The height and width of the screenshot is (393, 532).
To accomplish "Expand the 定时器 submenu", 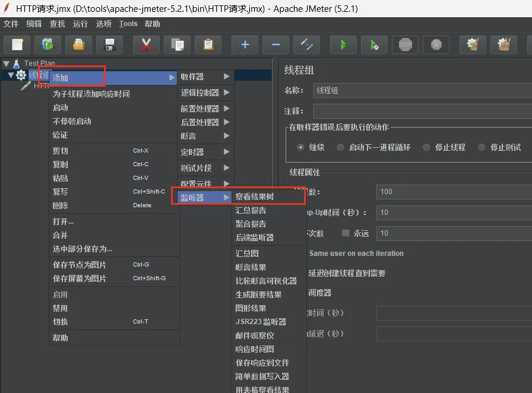I will pos(205,152).
